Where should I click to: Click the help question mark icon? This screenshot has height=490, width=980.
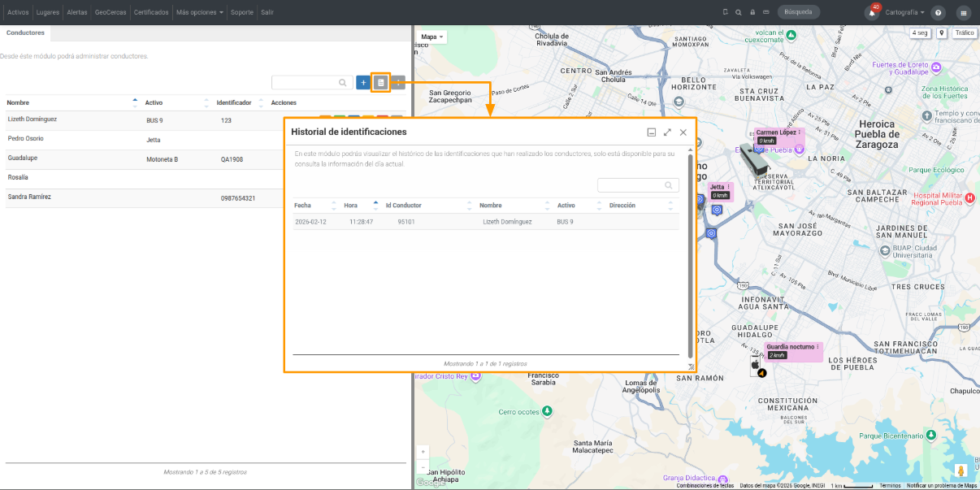tap(939, 13)
